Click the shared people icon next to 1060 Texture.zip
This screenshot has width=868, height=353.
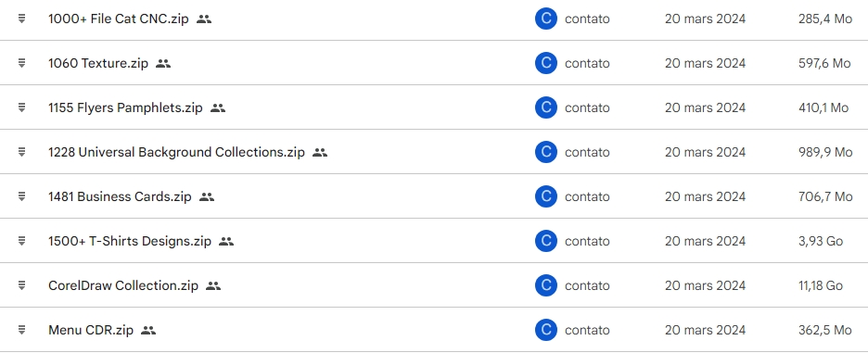point(163,63)
